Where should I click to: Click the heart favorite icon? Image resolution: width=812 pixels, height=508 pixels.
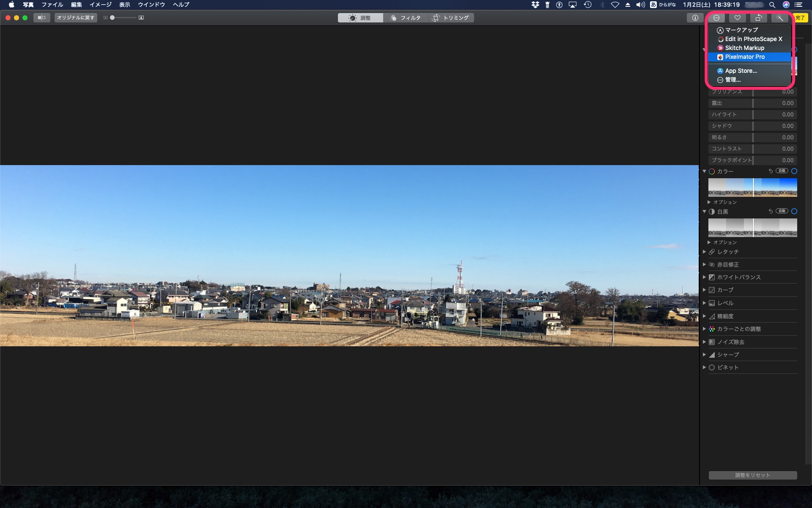pos(737,18)
